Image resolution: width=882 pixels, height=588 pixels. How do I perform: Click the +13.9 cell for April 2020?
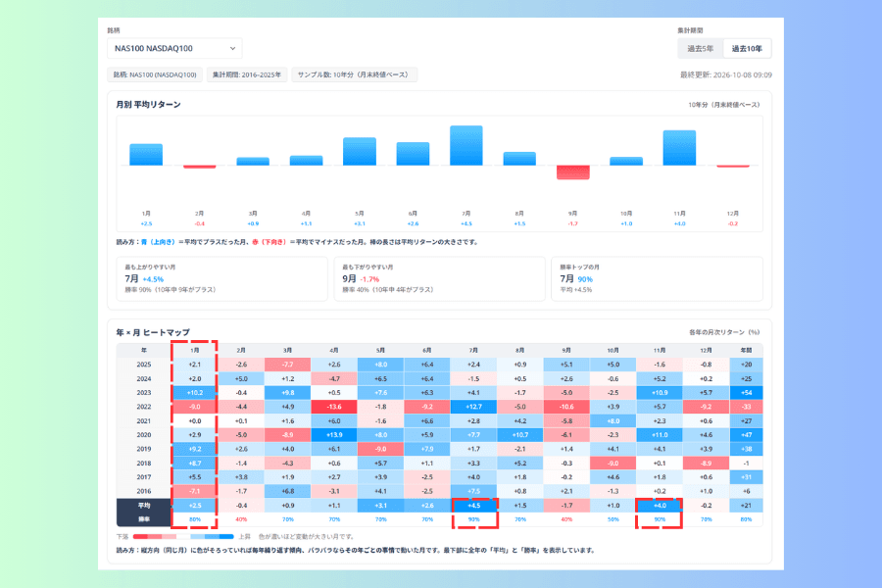point(334,435)
